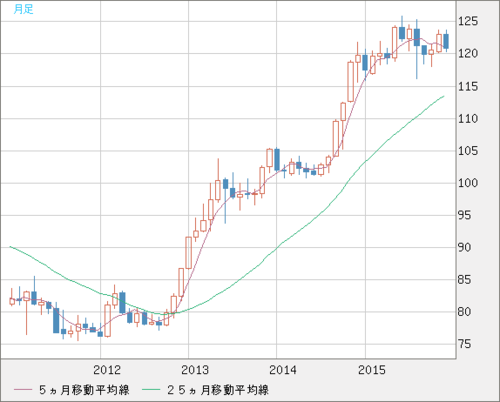
Task: Click the 95 price axis label
Action: tap(464, 215)
